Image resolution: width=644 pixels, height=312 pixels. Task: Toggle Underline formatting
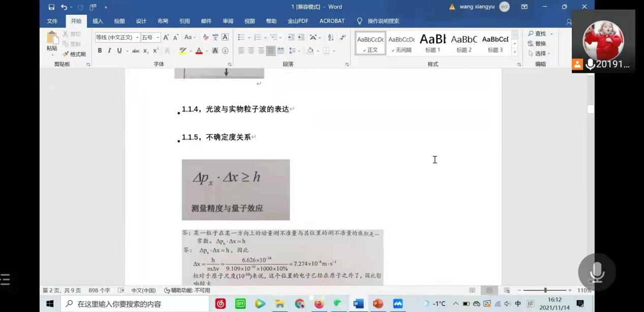click(x=119, y=51)
